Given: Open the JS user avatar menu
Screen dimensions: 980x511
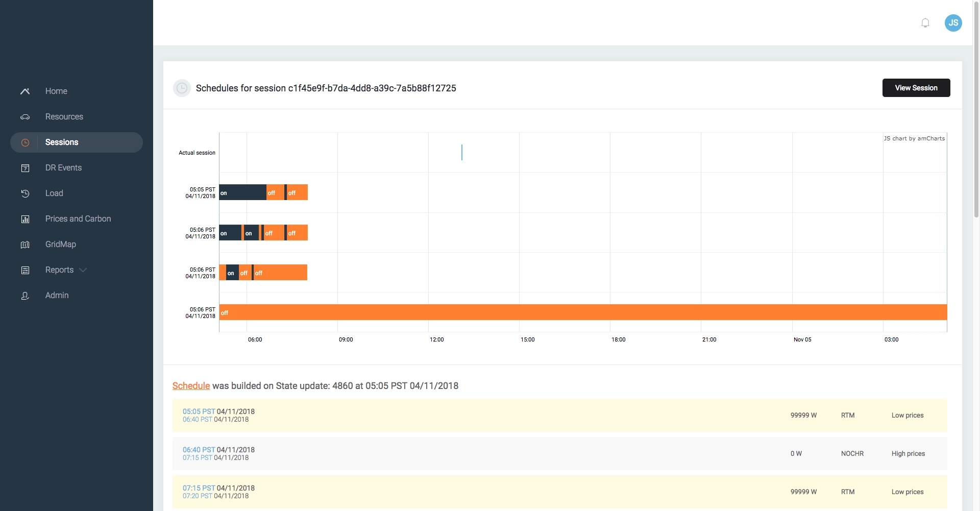Looking at the screenshot, I should pos(953,23).
